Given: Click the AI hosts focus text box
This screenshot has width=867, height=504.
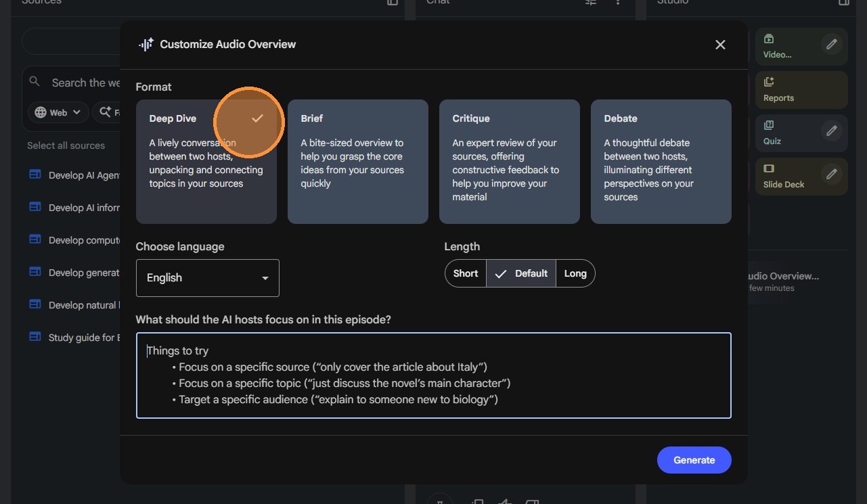Looking at the screenshot, I should (433, 375).
